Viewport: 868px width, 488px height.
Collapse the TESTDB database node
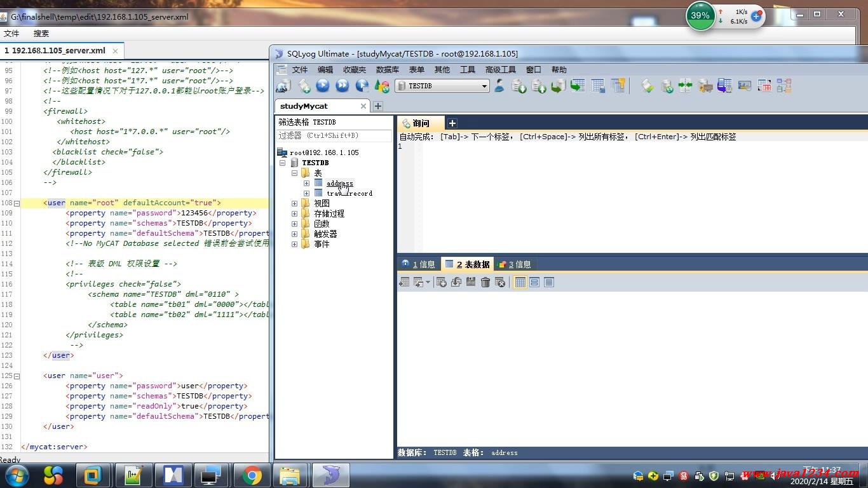coord(283,163)
